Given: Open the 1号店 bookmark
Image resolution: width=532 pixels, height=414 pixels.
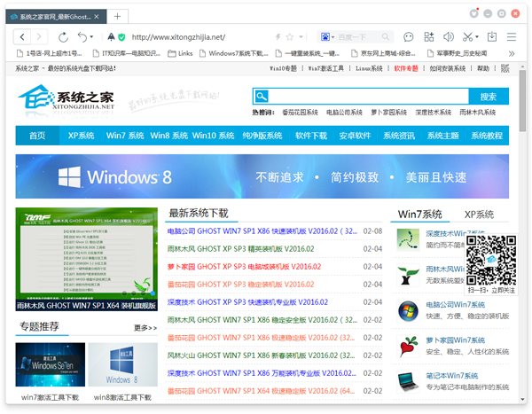Looking at the screenshot, I should click(x=50, y=53).
